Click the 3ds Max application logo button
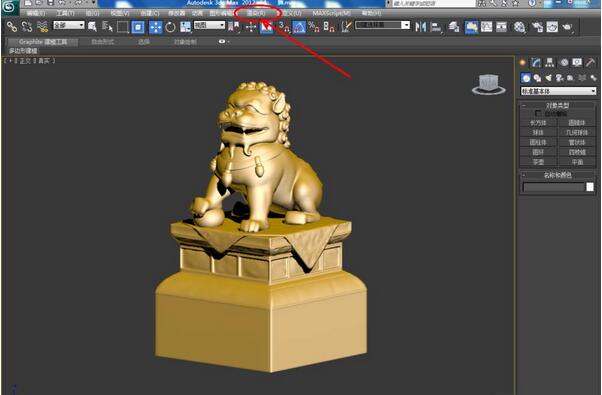 (9, 7)
